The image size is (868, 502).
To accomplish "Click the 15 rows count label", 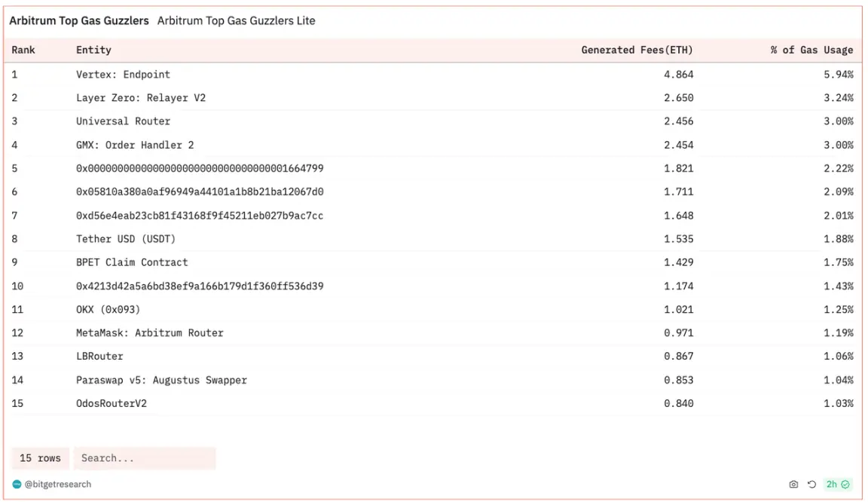I will [40, 458].
